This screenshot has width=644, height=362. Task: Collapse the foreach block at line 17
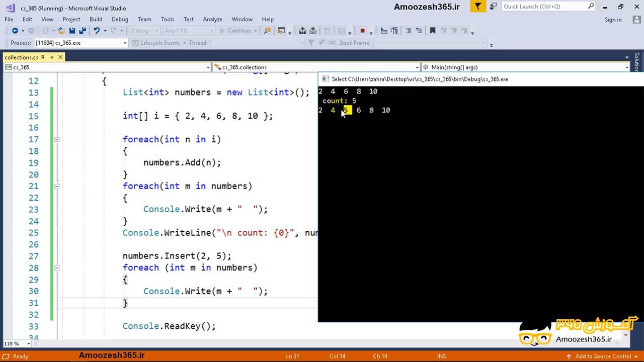tap(57, 139)
